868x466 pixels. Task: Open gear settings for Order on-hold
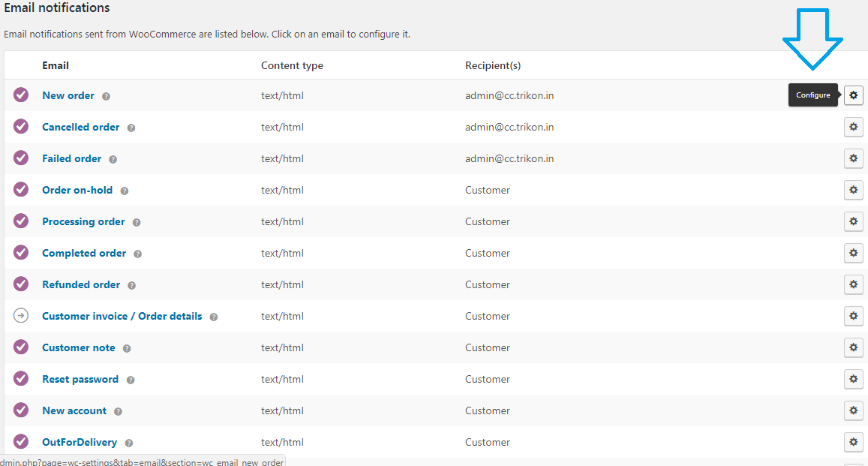[853, 190]
